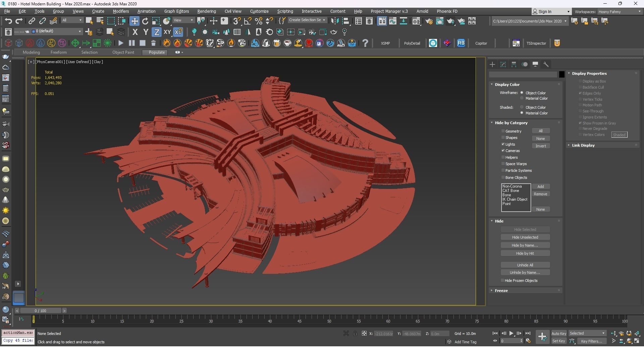The width and height of the screenshot is (644, 349).
Task: Switch to the Freeform ribbon tab
Action: [58, 52]
